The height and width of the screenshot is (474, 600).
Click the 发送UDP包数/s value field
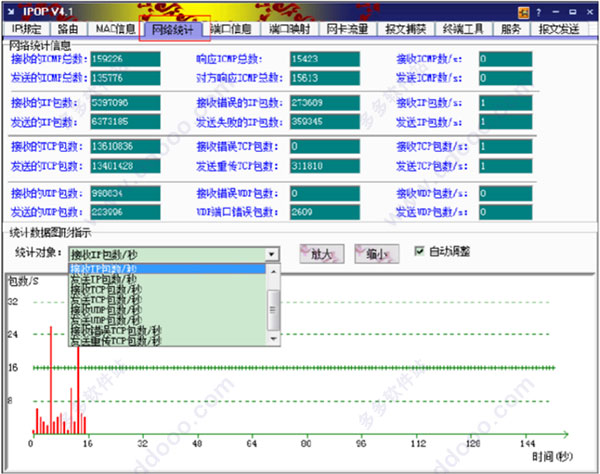505,212
